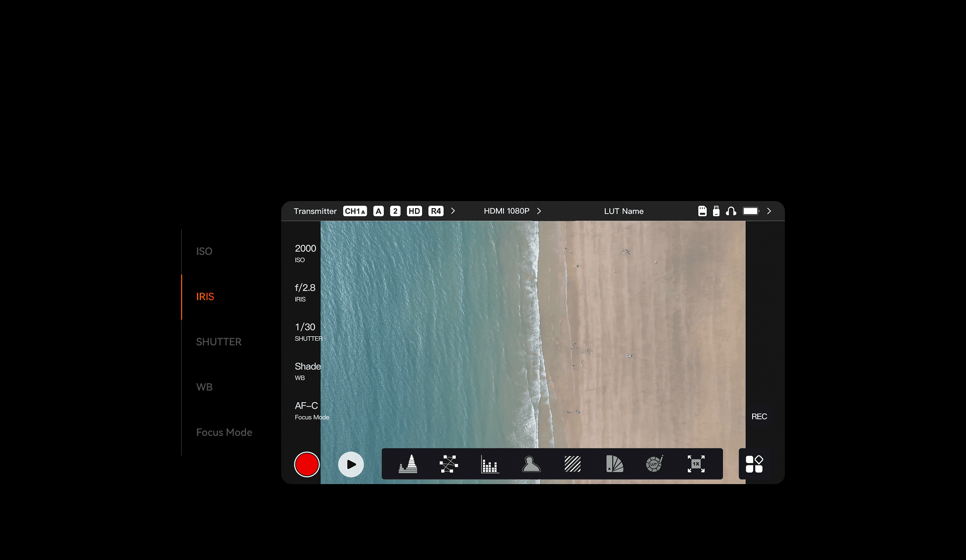Image resolution: width=966 pixels, height=560 pixels.
Task: Open the waveform monitor tool
Action: click(x=408, y=464)
